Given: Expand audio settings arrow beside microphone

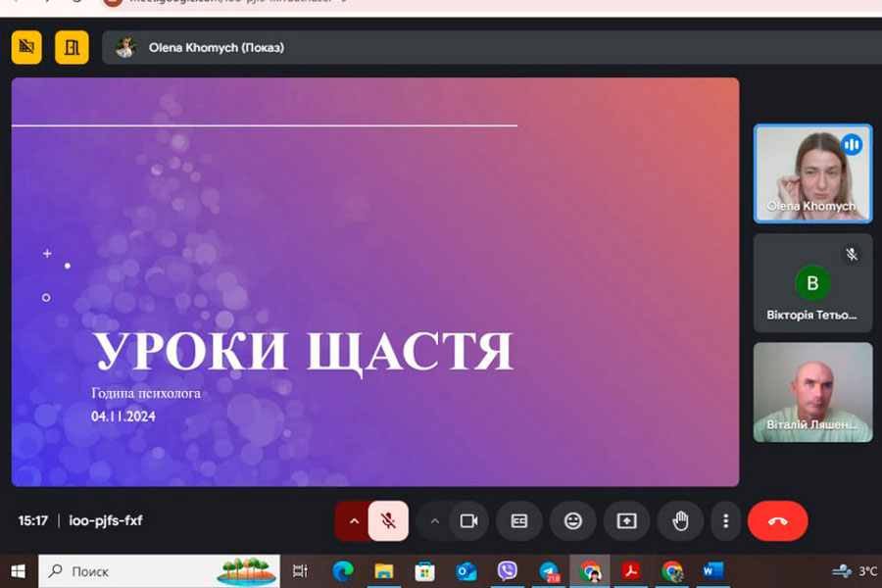Looking at the screenshot, I should [x=354, y=521].
